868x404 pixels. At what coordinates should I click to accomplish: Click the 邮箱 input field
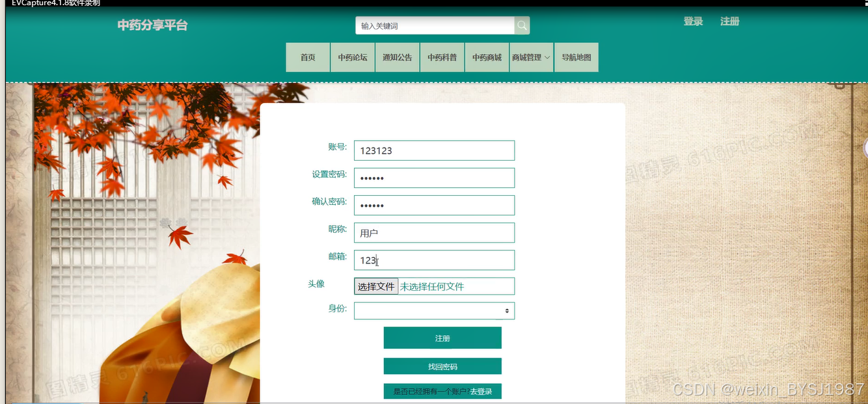(x=434, y=260)
